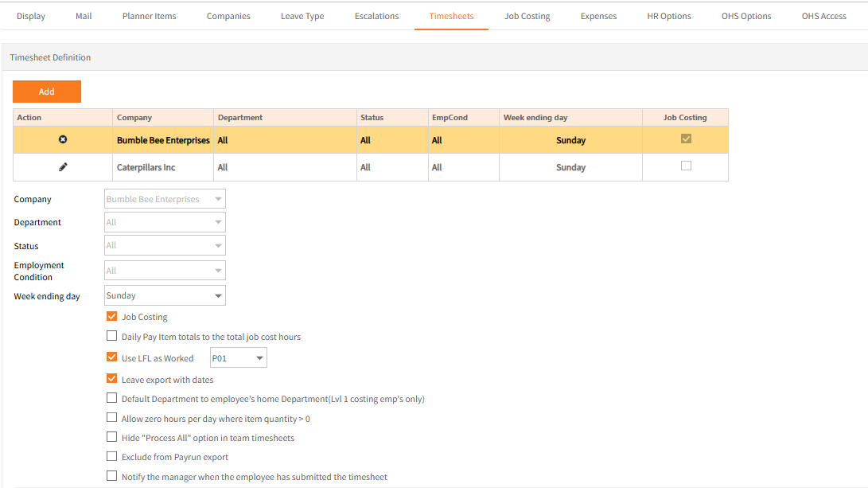Switch to the Job Costing tab
Viewport: 868px width, 488px height.
[x=527, y=16]
